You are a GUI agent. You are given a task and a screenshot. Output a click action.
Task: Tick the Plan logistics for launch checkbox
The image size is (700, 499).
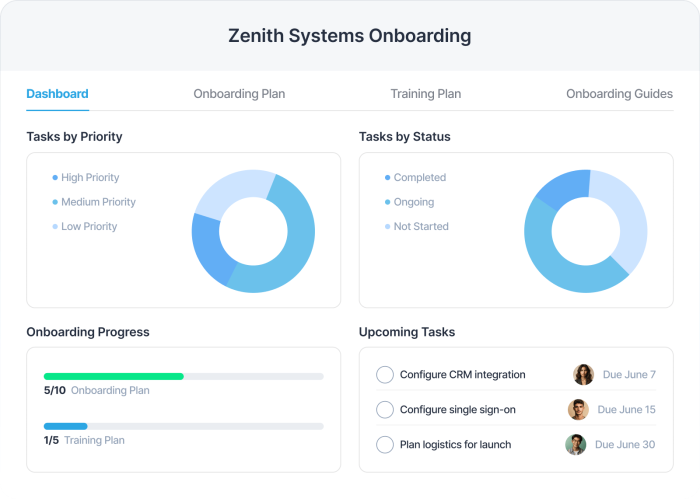[x=385, y=445]
